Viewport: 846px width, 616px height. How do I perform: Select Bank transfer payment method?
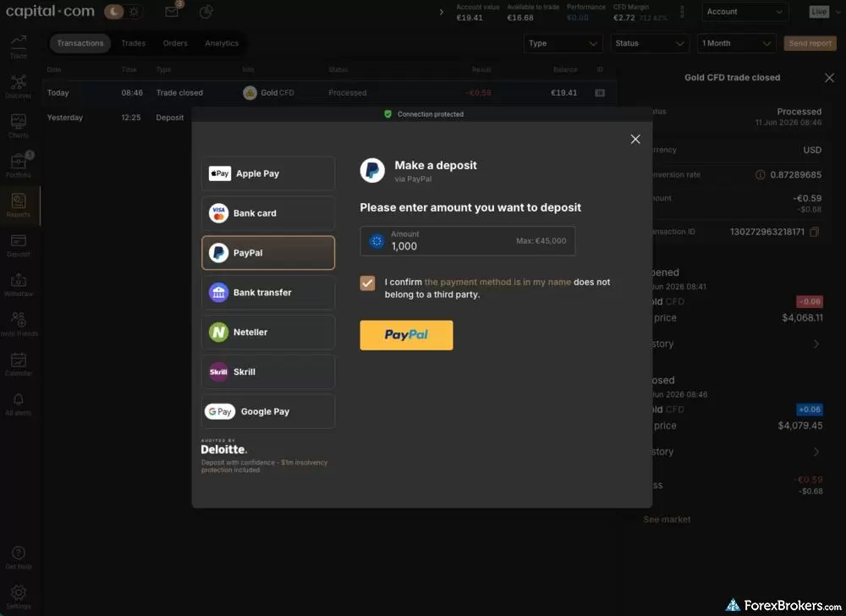pos(268,293)
